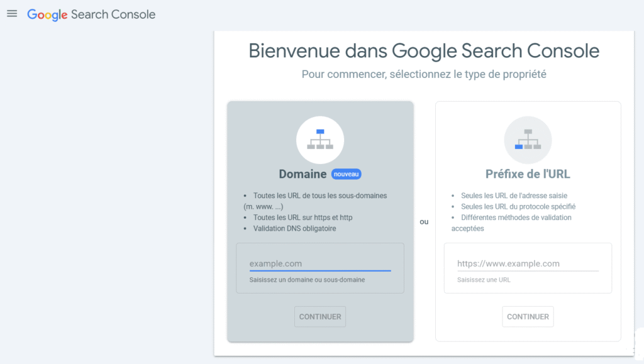
Task: Select the Domaine property type card
Action: [320, 220]
